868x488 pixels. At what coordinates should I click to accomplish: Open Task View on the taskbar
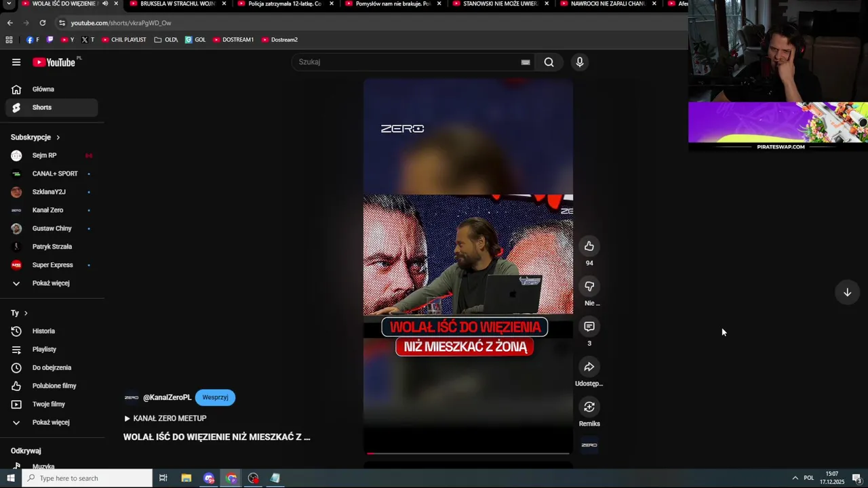pos(163,479)
